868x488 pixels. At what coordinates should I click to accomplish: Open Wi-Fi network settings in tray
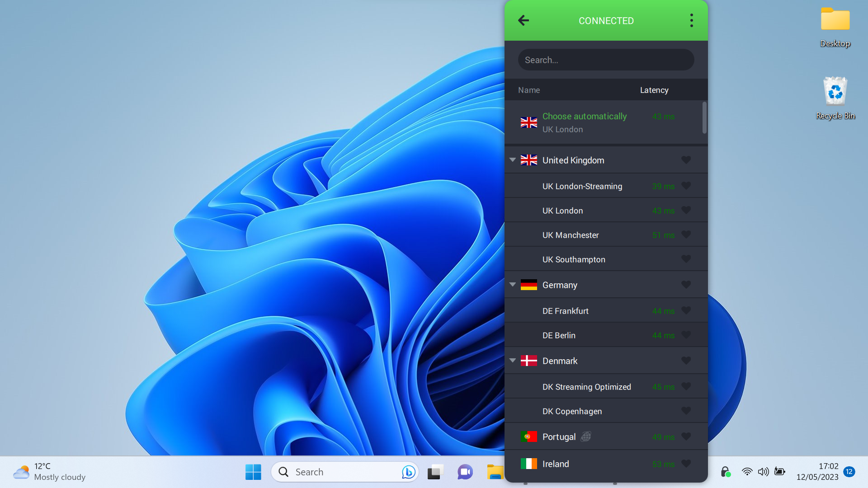pos(747,472)
